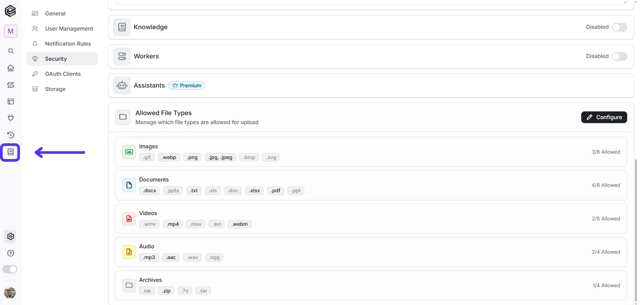
Task: Open User Management settings
Action: point(62,29)
